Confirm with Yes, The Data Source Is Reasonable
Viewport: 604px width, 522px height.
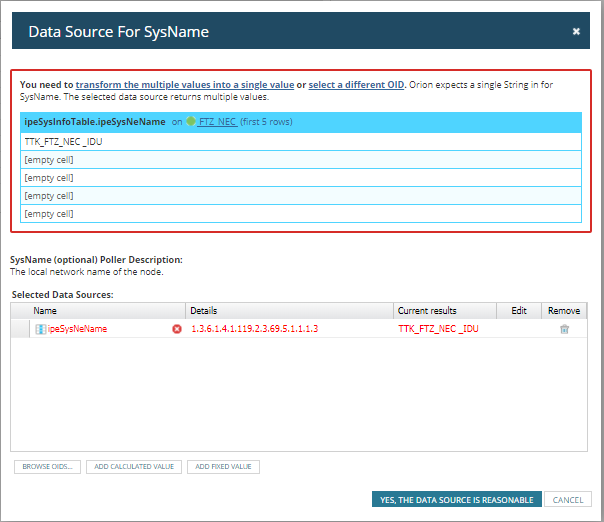[x=457, y=500]
